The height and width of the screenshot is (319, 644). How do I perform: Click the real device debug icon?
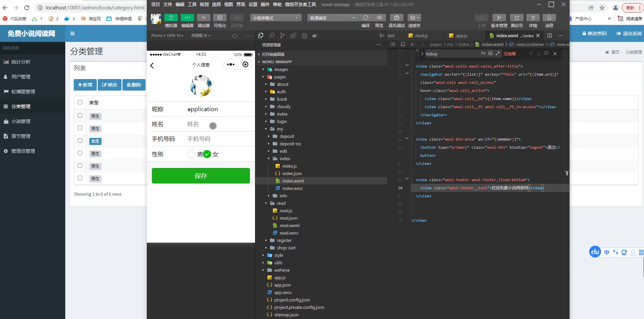click(x=396, y=18)
